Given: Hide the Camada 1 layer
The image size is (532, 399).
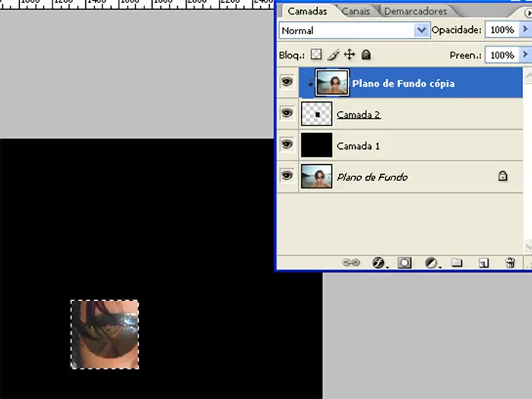Looking at the screenshot, I should [x=287, y=144].
